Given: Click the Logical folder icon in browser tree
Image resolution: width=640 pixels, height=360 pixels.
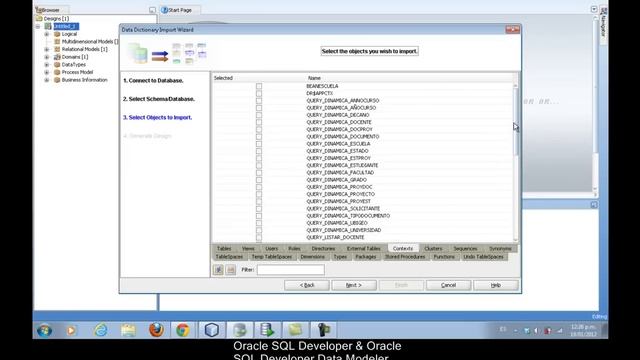Looking at the screenshot, I should (57, 34).
